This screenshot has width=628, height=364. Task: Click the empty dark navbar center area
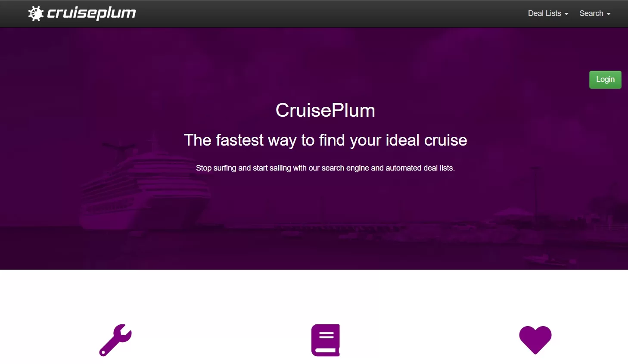point(327,13)
